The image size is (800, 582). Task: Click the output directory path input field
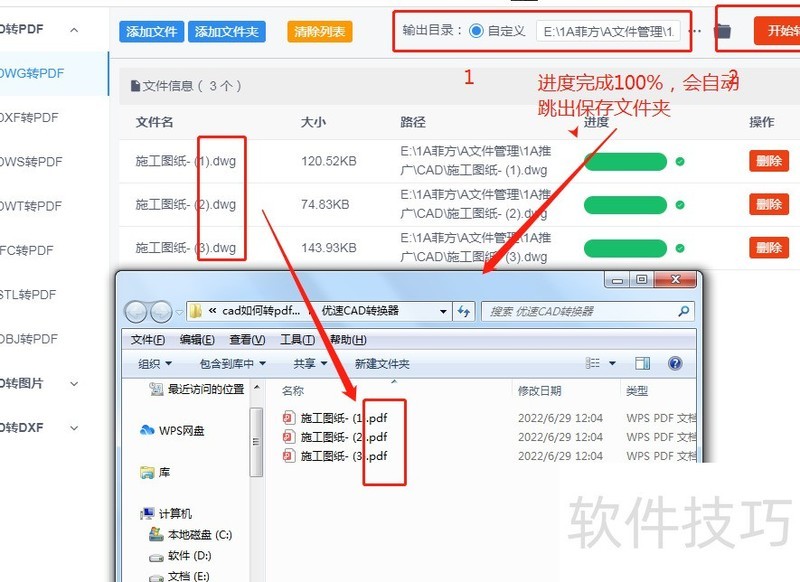pyautogui.click(x=598, y=29)
